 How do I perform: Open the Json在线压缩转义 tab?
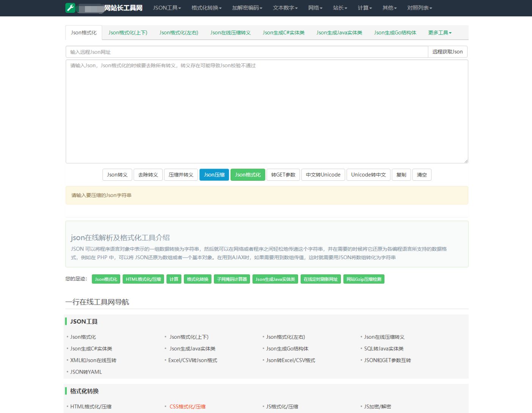point(230,33)
